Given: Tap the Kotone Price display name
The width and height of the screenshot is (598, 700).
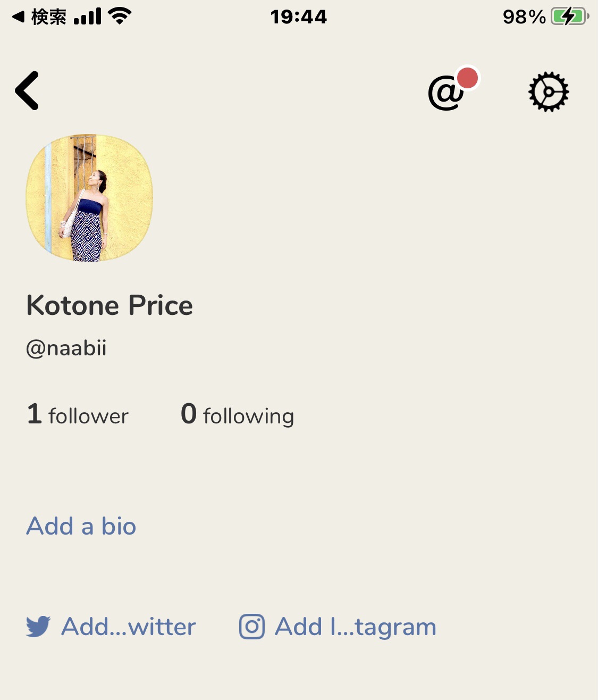Looking at the screenshot, I should point(110,305).
